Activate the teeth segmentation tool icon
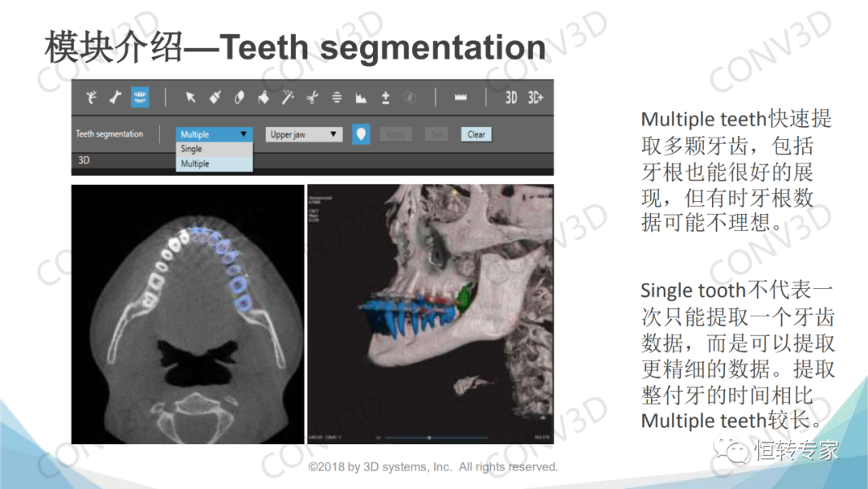868x489 pixels. pyautogui.click(x=140, y=97)
